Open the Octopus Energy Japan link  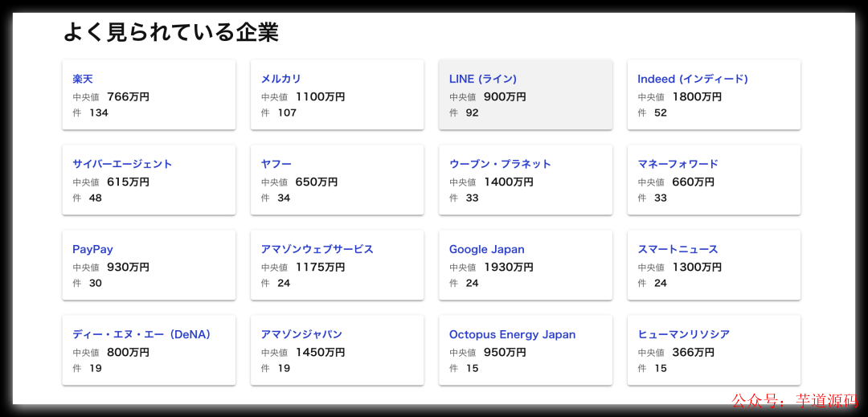click(512, 334)
